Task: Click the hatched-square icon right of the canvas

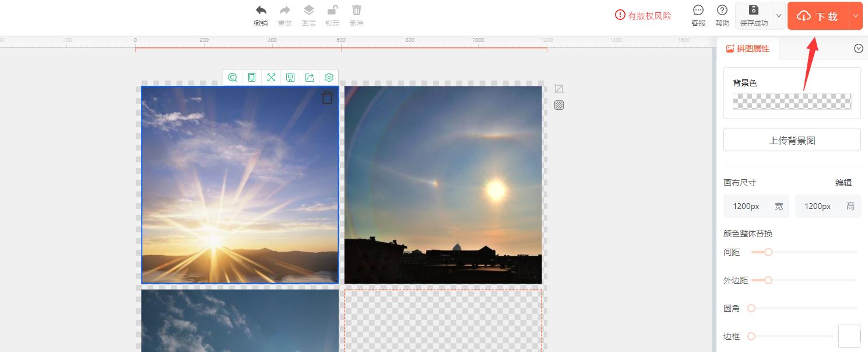Action: pos(559,105)
